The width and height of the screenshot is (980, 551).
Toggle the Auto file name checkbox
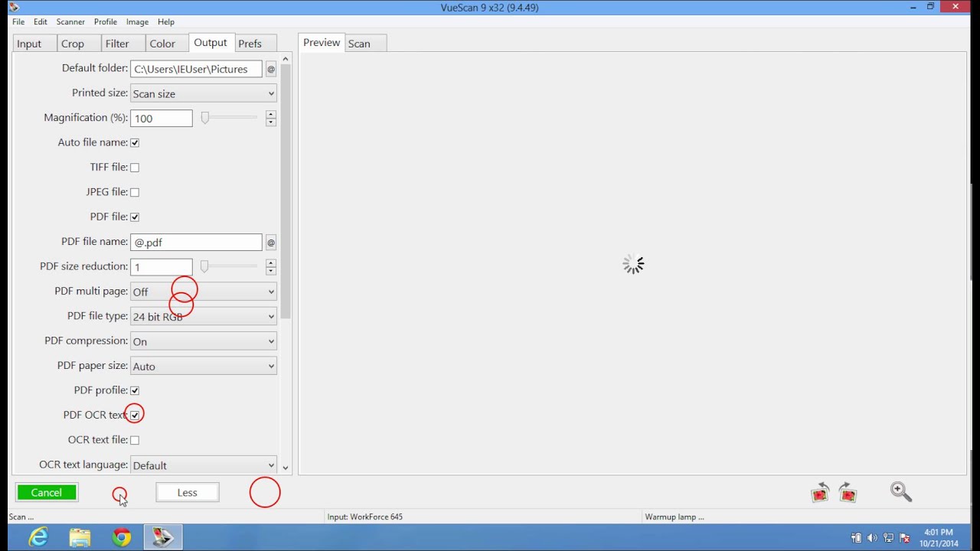click(135, 142)
